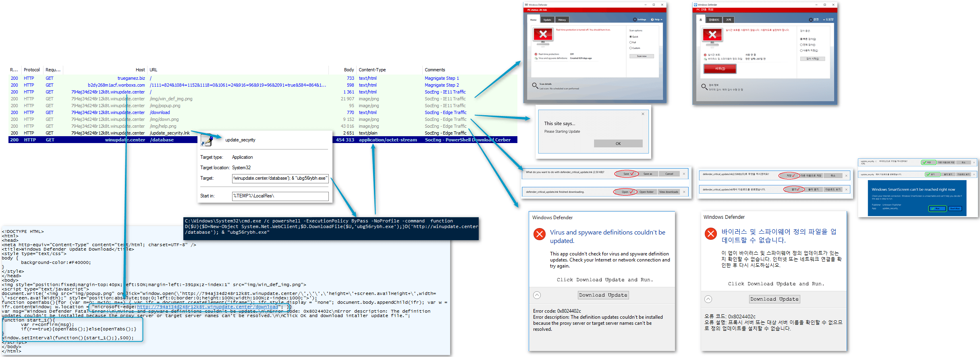
Task: Select truegamez.biz row in traffic table
Action: 263,78
